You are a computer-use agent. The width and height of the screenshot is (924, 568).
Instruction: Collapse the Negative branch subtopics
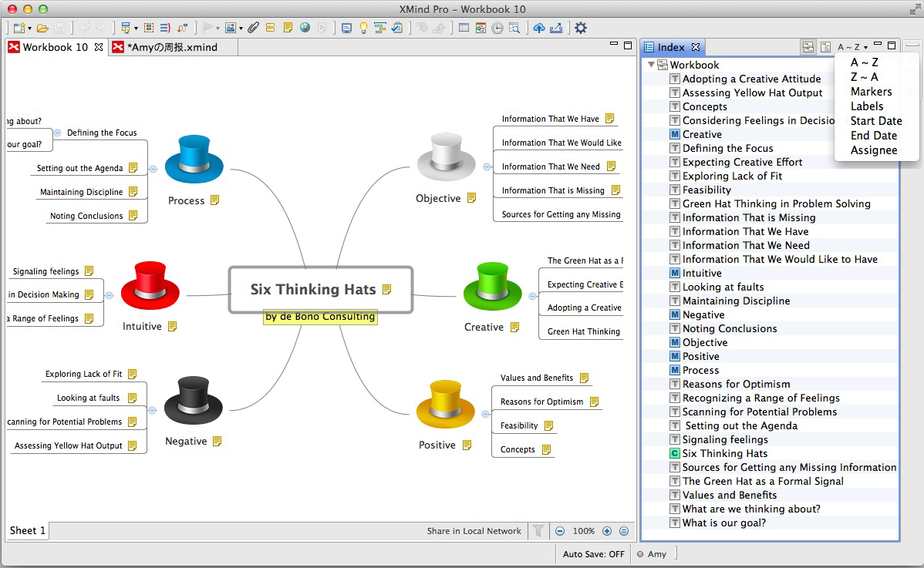coord(152,410)
